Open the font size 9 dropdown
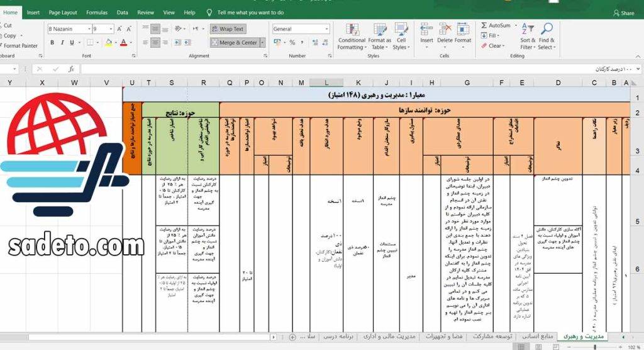The width and height of the screenshot is (644, 350). 111,29
